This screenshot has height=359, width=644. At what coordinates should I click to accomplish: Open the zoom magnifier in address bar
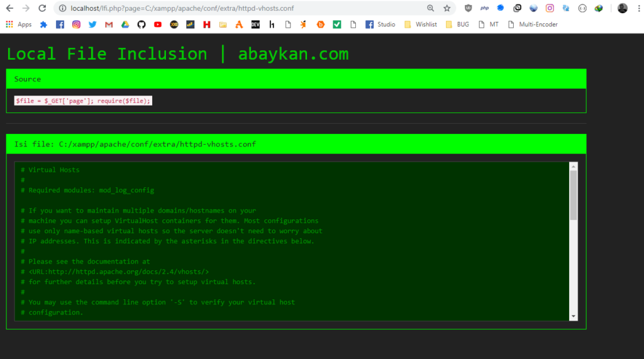click(430, 8)
